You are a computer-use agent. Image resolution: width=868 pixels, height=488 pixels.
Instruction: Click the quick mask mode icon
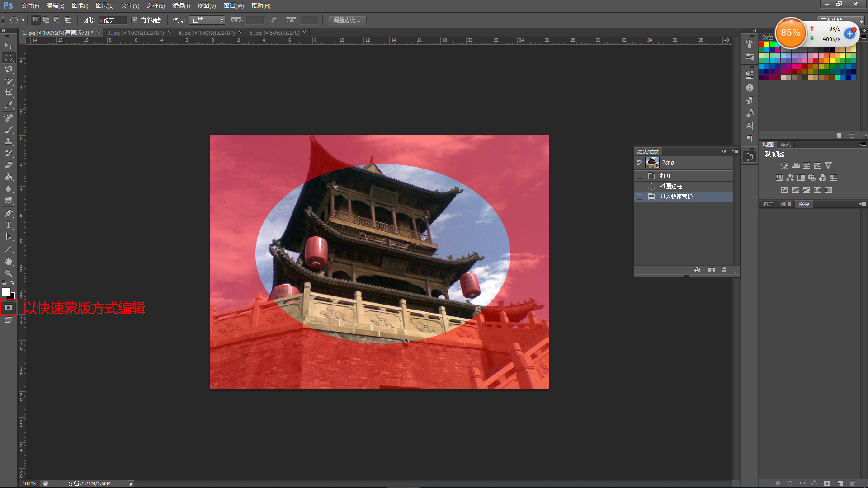[x=9, y=308]
